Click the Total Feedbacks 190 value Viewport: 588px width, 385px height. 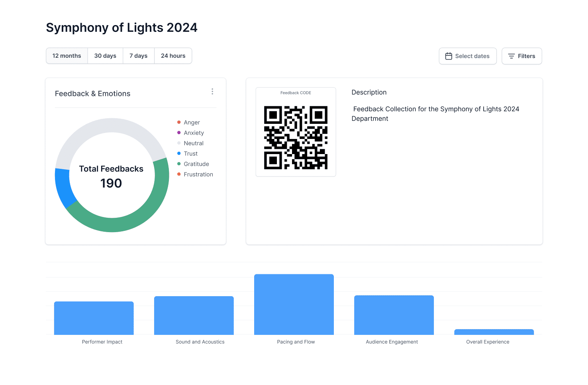(111, 183)
